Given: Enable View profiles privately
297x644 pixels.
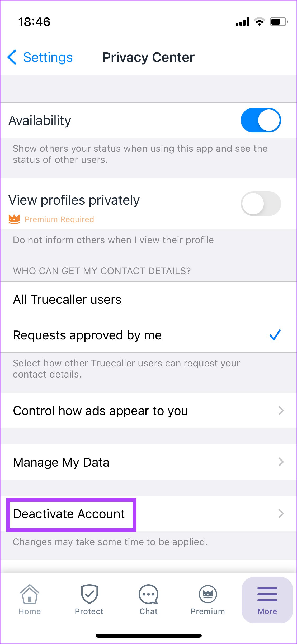Looking at the screenshot, I should 261,204.
